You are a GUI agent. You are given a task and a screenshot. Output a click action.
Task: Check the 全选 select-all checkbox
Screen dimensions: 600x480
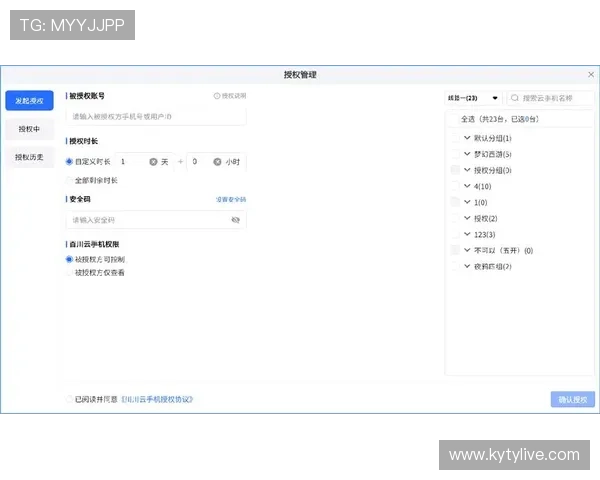(454, 119)
